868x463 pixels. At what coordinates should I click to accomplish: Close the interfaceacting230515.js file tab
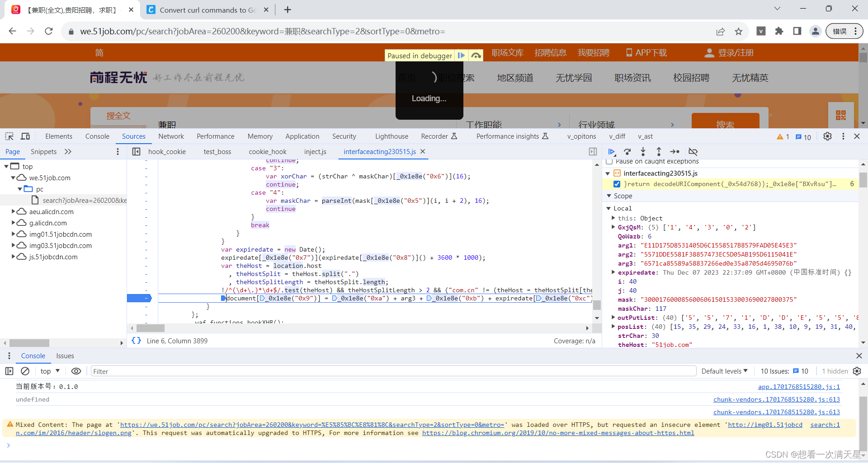(423, 151)
